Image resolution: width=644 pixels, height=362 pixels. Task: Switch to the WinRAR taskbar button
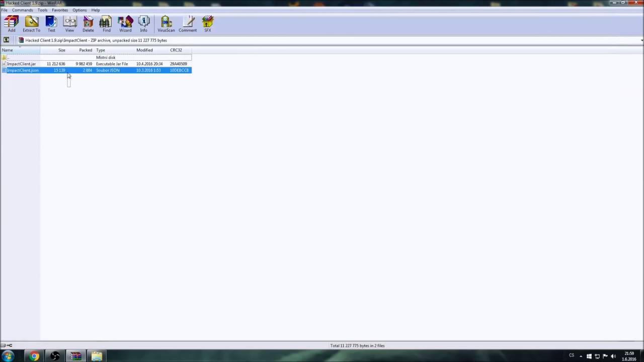[76, 356]
